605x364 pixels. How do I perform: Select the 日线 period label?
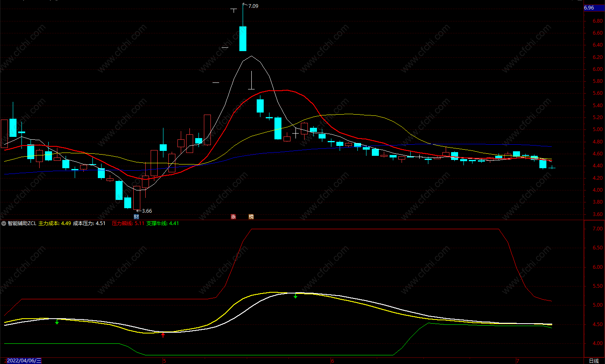click(x=594, y=361)
